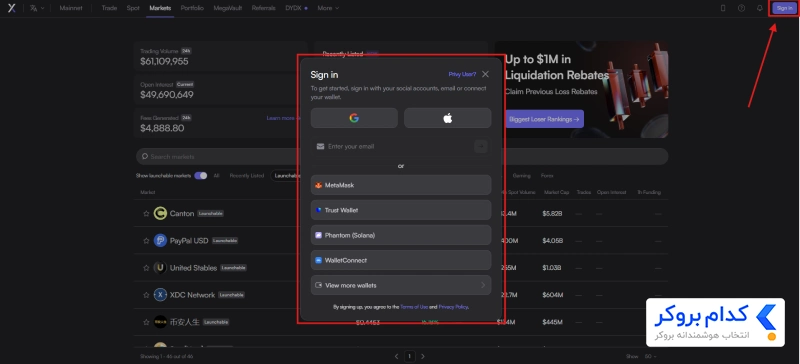Screen dimensions: 800x364
Task: Click the Enter your email field
Action: click(401, 147)
